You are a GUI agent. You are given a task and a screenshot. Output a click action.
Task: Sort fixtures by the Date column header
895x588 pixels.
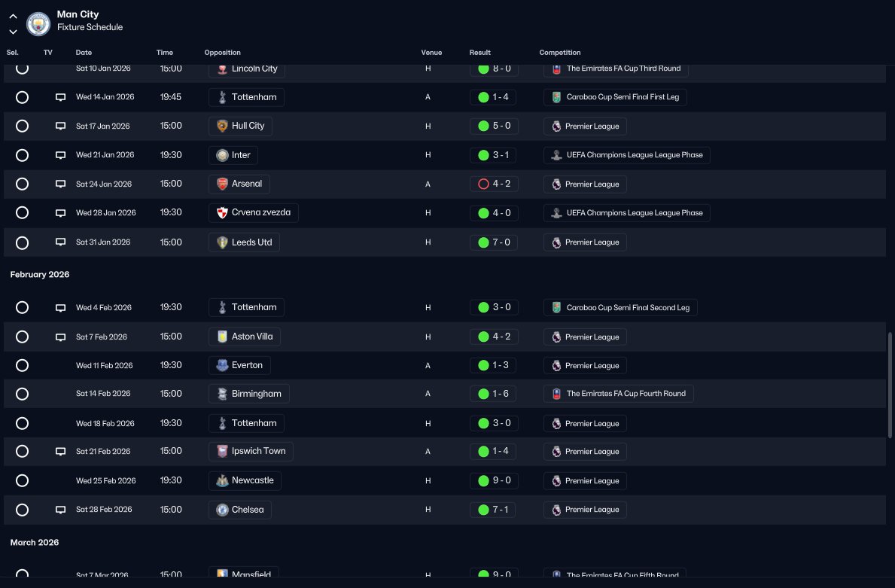(84, 53)
